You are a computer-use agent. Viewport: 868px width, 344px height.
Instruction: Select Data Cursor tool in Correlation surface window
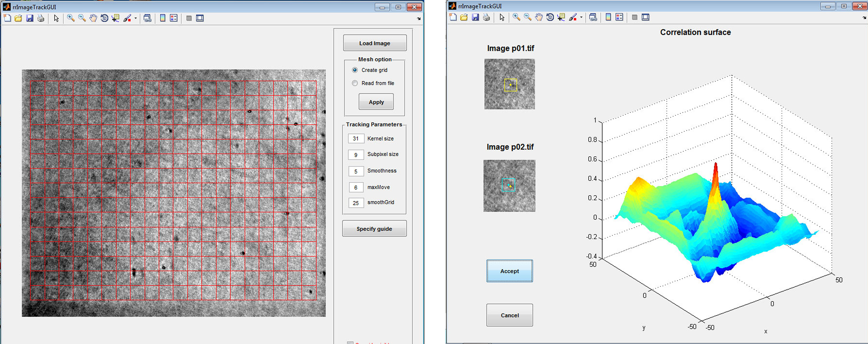tap(561, 17)
